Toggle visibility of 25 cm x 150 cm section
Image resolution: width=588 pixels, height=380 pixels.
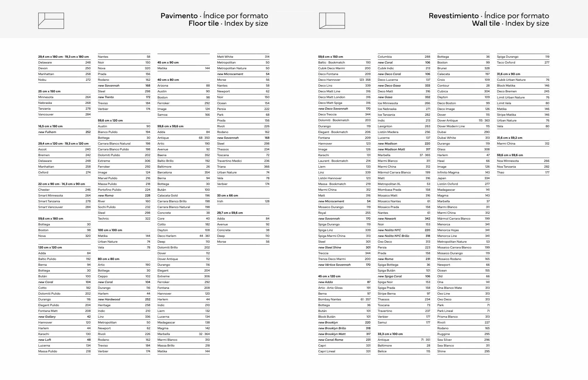pyautogui.click(x=49, y=91)
